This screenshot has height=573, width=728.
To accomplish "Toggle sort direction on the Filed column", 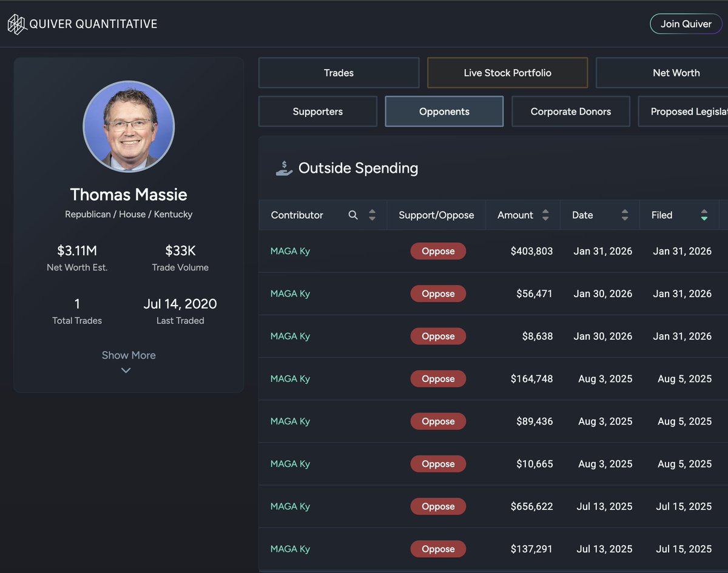I will click(x=704, y=215).
